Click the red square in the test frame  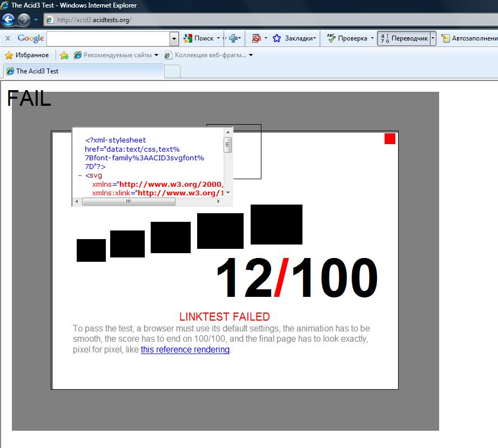pyautogui.click(x=390, y=139)
